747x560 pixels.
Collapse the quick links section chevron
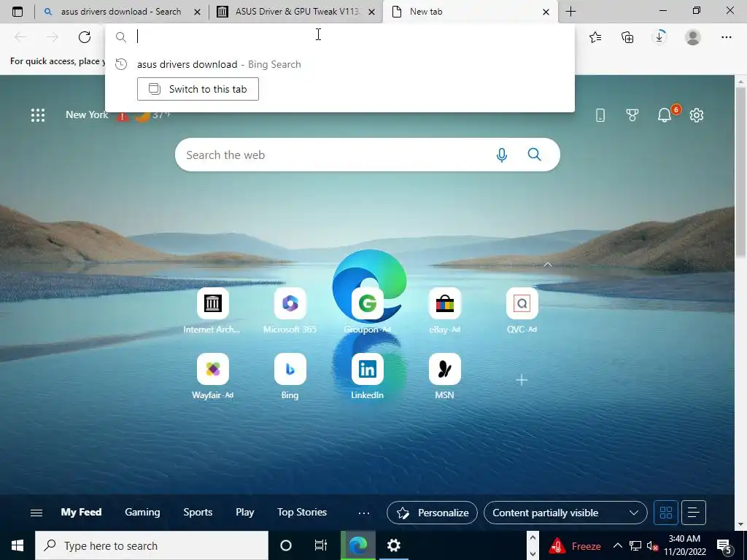548,264
